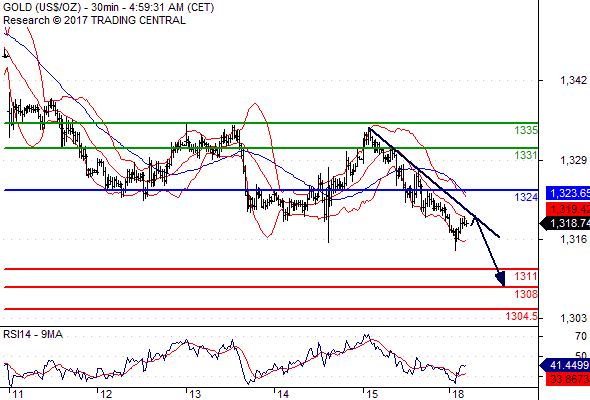Image resolution: width=590 pixels, height=400 pixels.
Task: Click the dark downward arrow head near 1308
Action: (500, 279)
